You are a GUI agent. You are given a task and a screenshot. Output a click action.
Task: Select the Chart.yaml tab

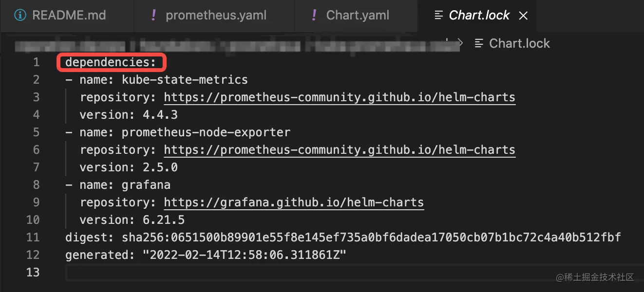point(358,16)
